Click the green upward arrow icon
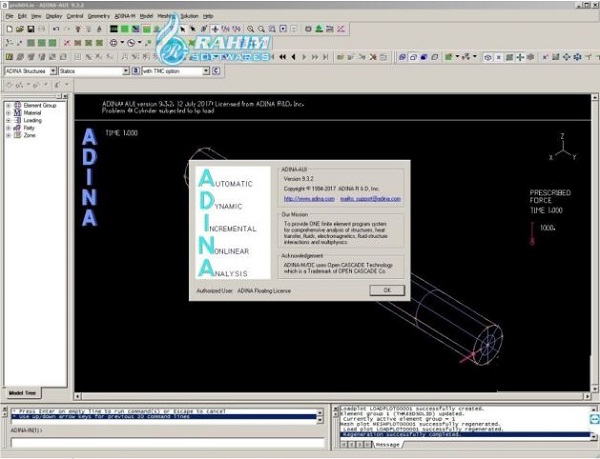Viewport: 600px width, 459px height. [319, 29]
